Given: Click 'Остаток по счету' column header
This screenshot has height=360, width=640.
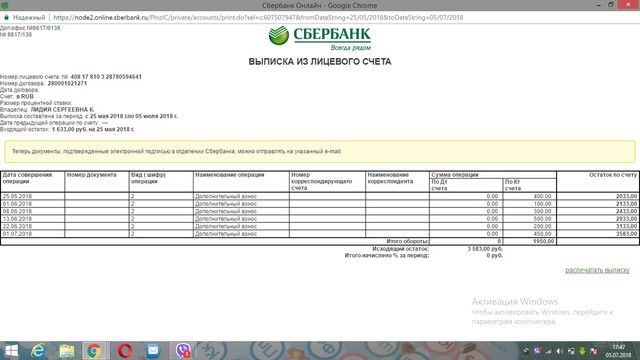Looking at the screenshot, I should tap(598, 182).
